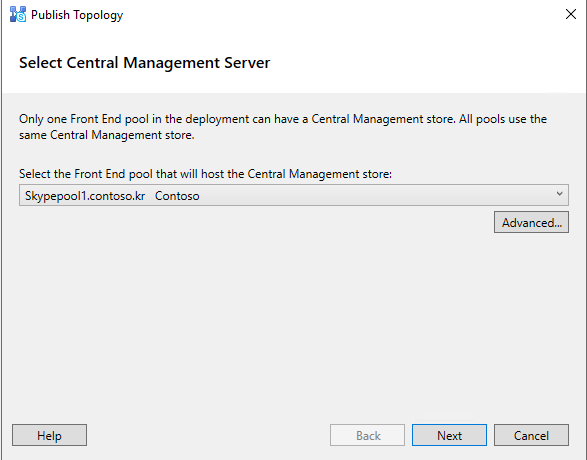The image size is (587, 460).
Task: Click the 'Select the Front End pool' label
Action: coord(205,174)
